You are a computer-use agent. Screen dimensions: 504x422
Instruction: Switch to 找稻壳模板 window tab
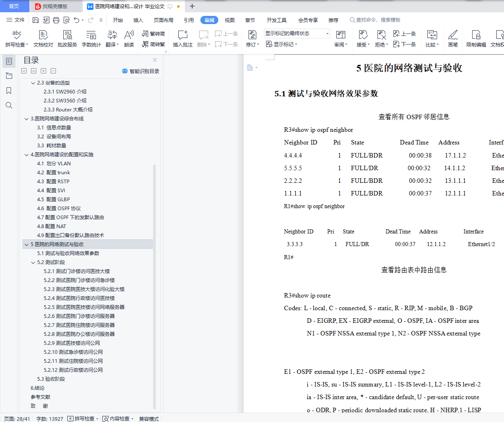(x=55, y=7)
